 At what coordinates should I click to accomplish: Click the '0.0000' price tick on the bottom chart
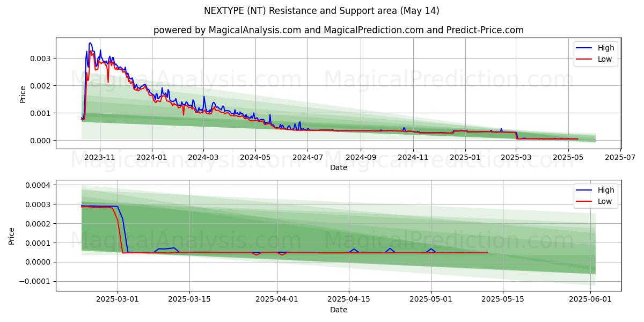click(39, 262)
